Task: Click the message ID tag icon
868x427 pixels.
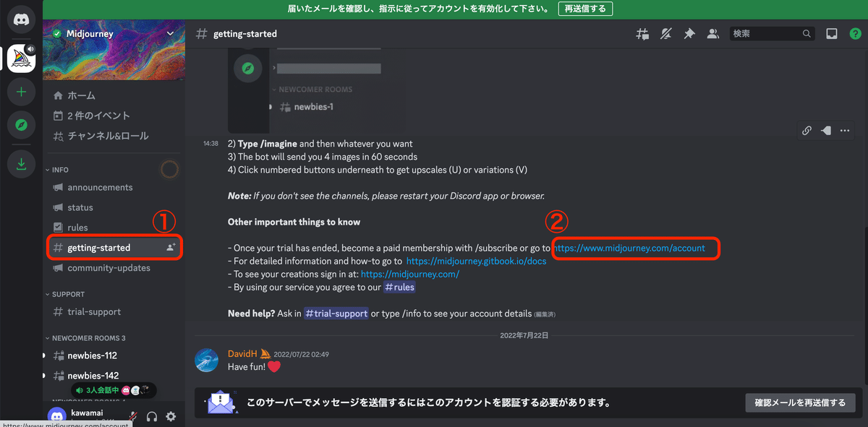Action: 825,131
